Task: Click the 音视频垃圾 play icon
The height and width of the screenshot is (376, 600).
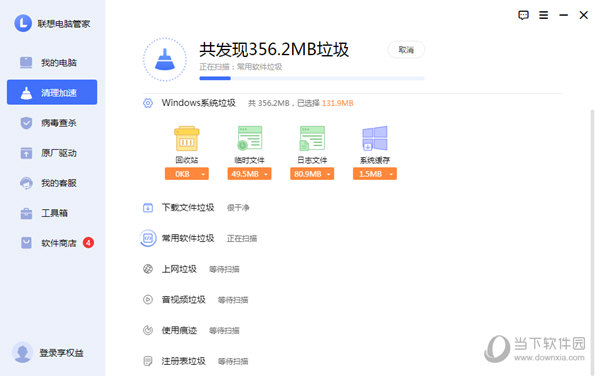Action: coord(148,299)
